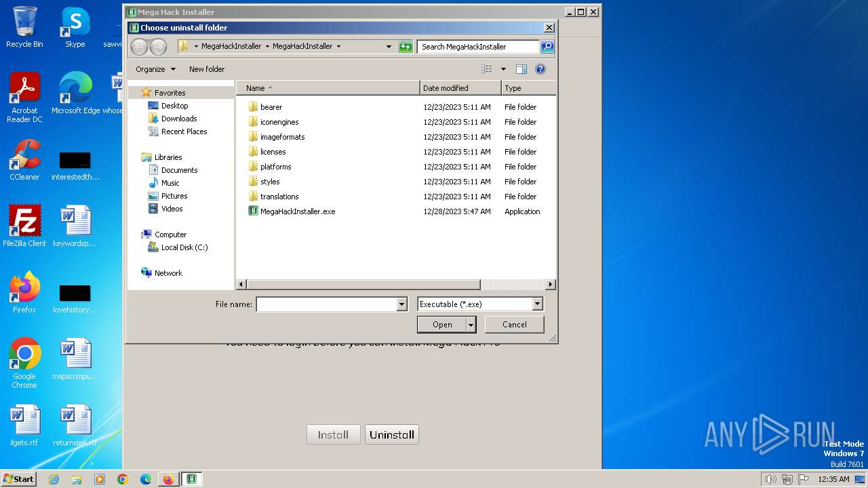Click the search magnifier icon
Screen dimensions: 868x488
click(x=547, y=47)
